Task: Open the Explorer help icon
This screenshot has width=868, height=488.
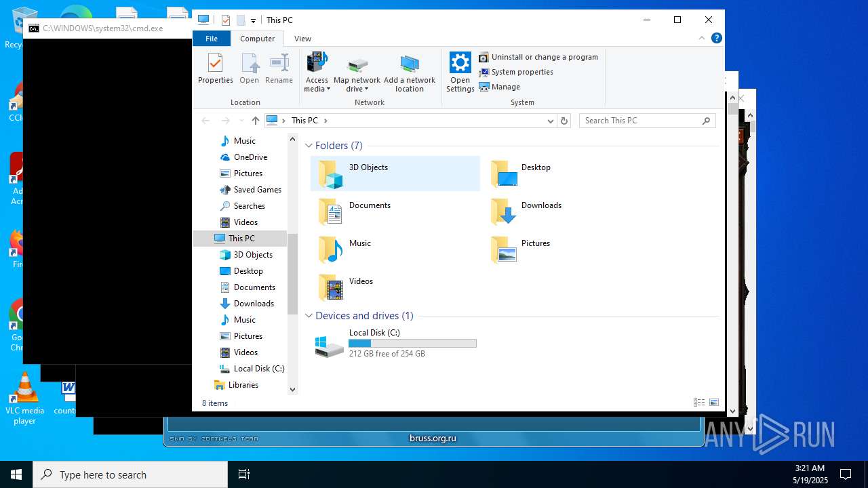Action: point(716,39)
